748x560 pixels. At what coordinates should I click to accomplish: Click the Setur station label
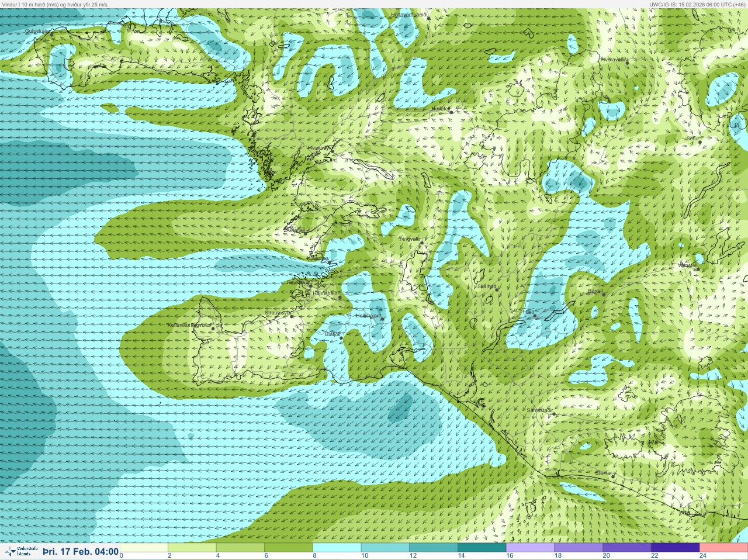point(693,139)
